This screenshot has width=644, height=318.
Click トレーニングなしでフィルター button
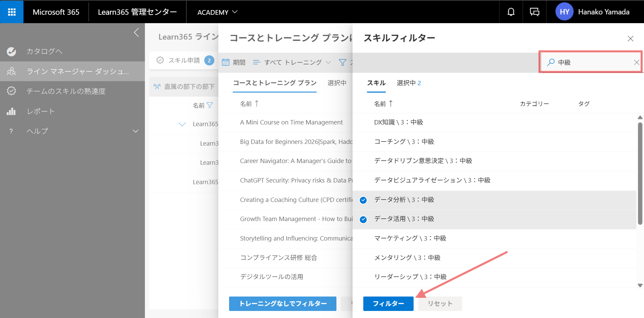283,304
